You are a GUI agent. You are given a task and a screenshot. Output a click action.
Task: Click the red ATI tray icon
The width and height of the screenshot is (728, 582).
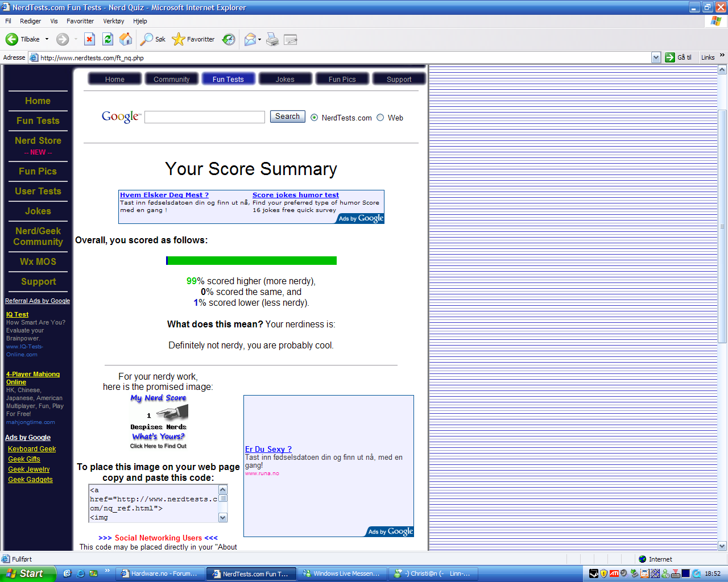coord(614,573)
